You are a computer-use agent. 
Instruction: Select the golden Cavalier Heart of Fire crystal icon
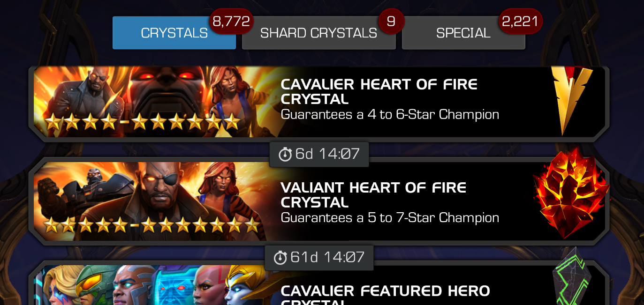tap(571, 101)
